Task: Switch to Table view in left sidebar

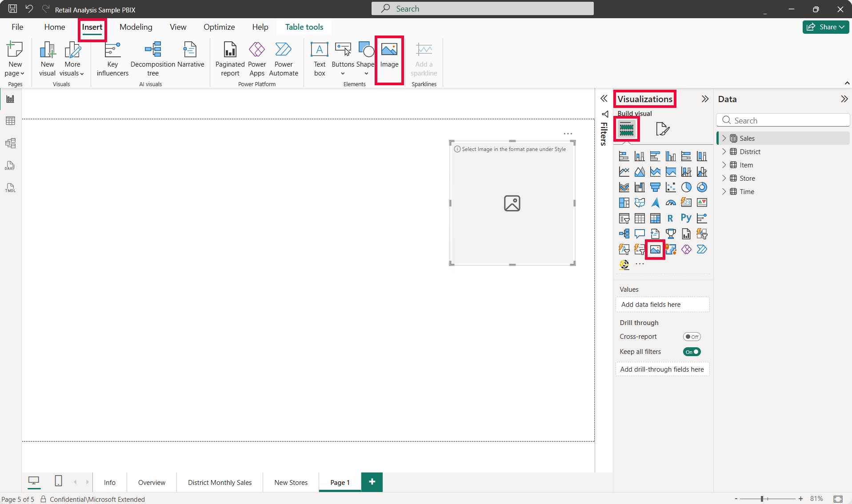Action: pyautogui.click(x=10, y=121)
